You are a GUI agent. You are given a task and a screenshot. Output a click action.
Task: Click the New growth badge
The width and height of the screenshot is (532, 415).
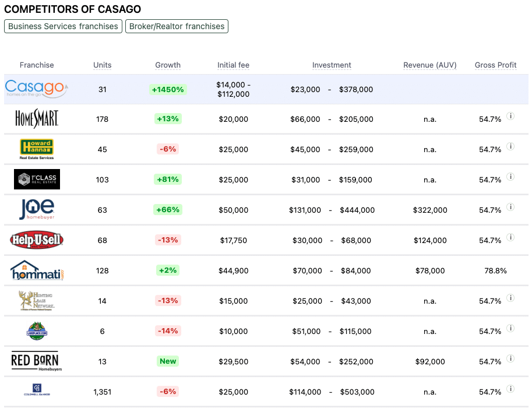[168, 361]
